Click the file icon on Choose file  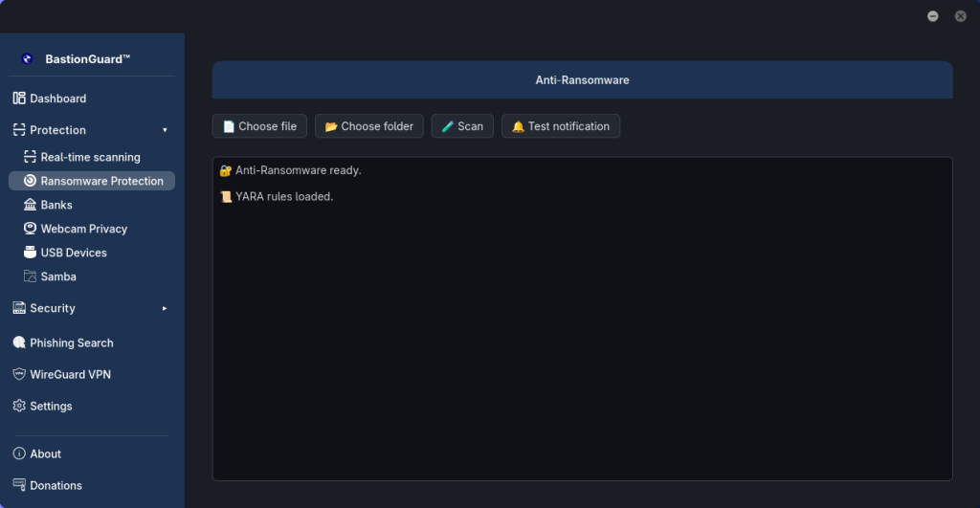(x=229, y=126)
